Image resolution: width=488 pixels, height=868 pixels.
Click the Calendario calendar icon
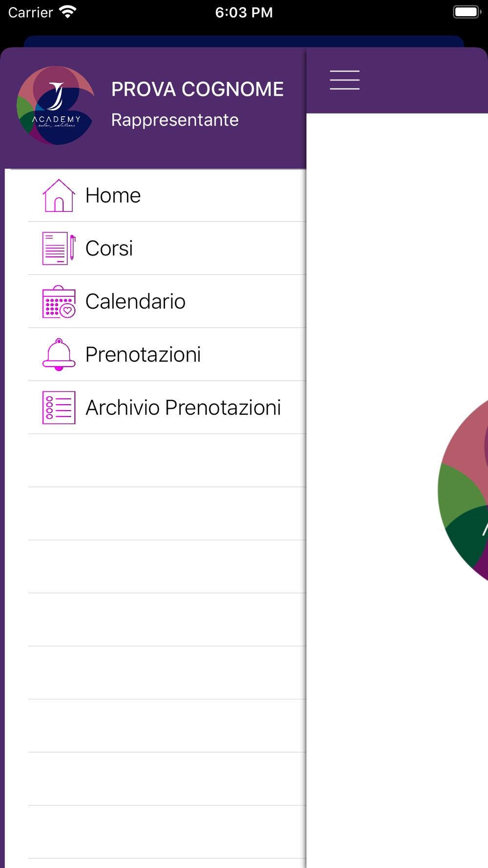point(59,302)
